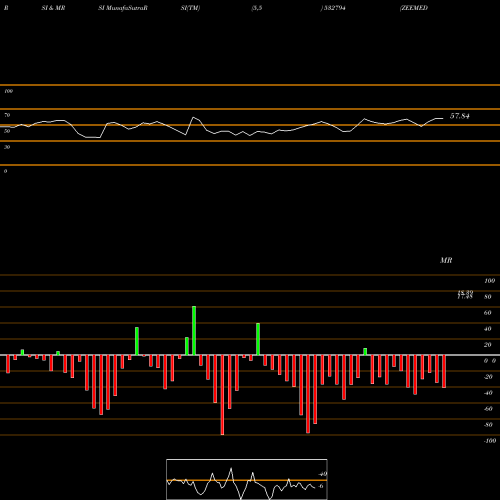Click the 49 value in mini chart
500x500 pixels.
click(323, 474)
